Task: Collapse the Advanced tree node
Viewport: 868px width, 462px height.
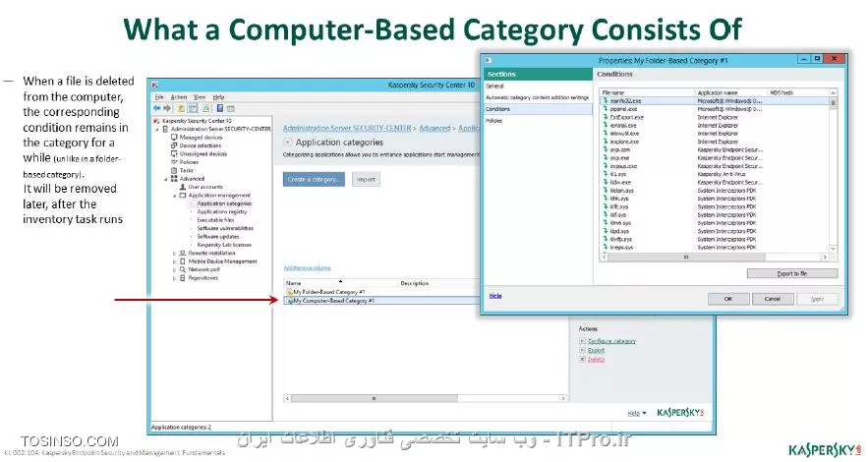Action: point(165,179)
